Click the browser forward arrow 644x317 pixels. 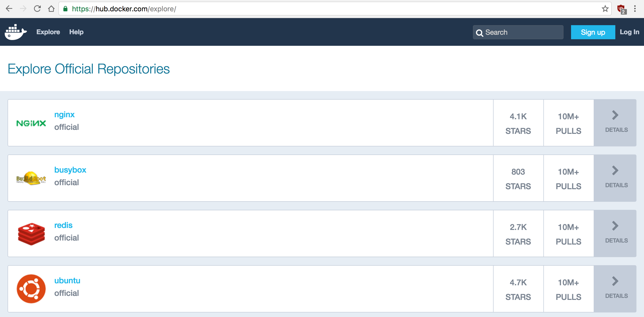point(23,9)
